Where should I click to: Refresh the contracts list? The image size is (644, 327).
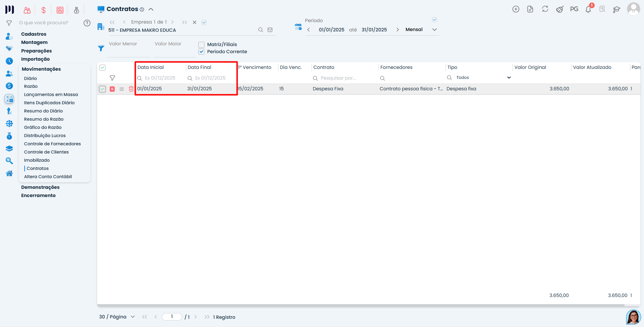[x=545, y=9]
